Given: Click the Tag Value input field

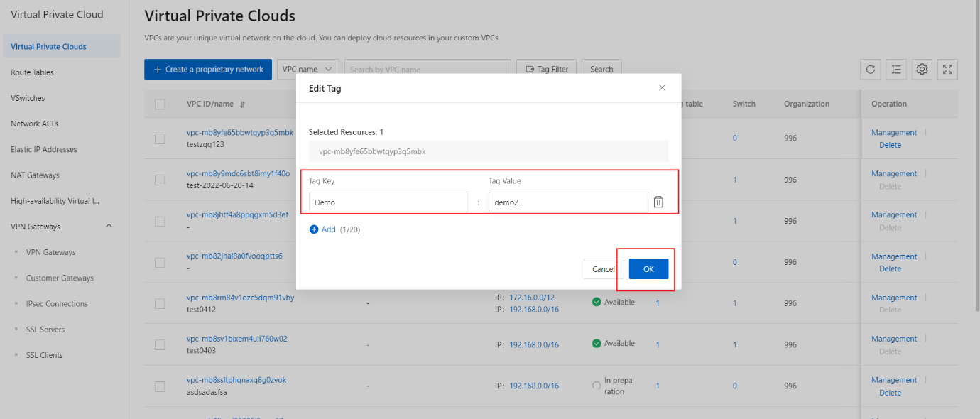Looking at the screenshot, I should [x=567, y=202].
